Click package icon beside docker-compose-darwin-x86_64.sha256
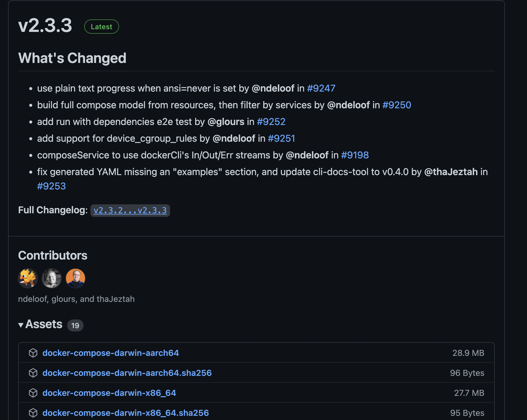Image resolution: width=527 pixels, height=420 pixels. (x=33, y=413)
